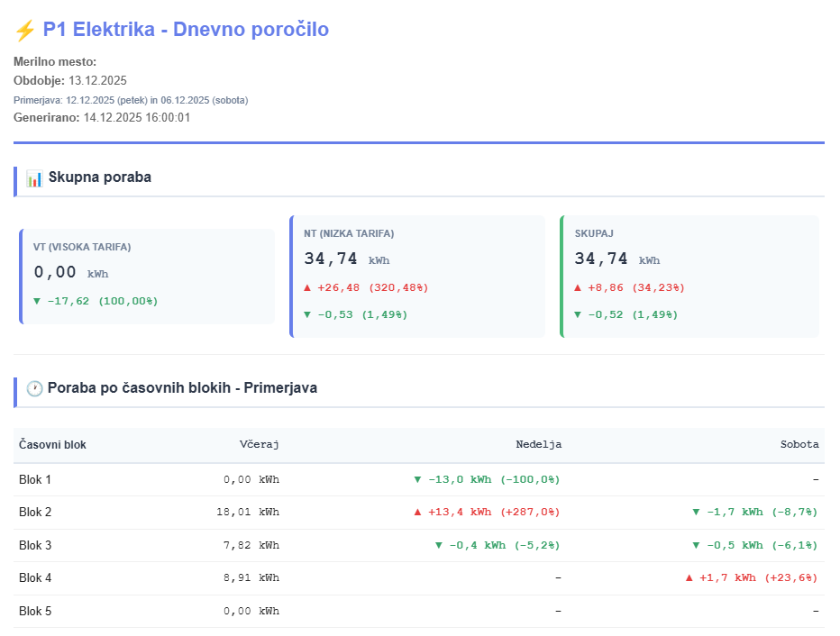Image resolution: width=840 pixels, height=636 pixels.
Task: Click the clock icon beside Poraba po časovnih blokih
Action: point(34,388)
